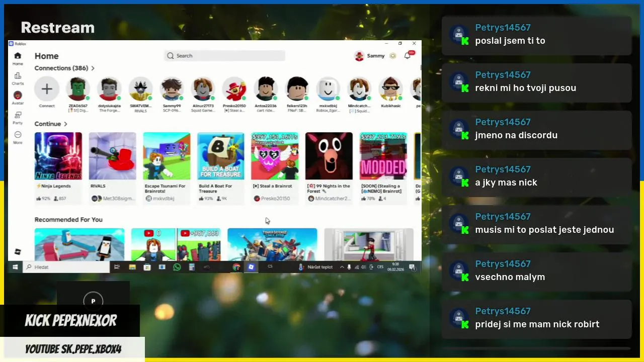Click the KICK PEPEXNEXOR banner
The width and height of the screenshot is (644, 362).
tap(70, 321)
